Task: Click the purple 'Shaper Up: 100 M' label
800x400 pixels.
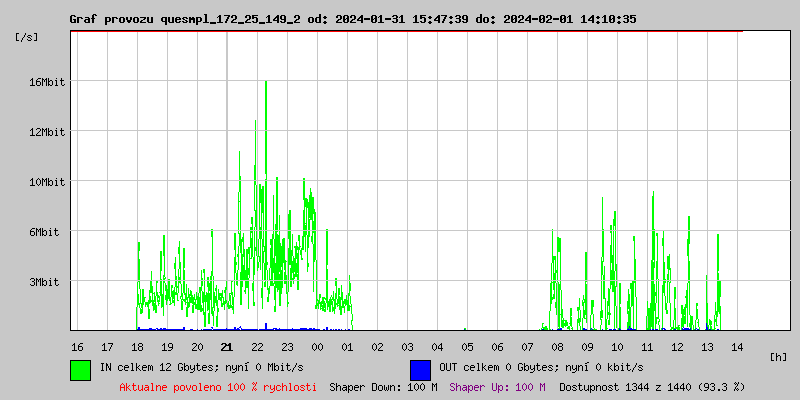Action: [497, 387]
